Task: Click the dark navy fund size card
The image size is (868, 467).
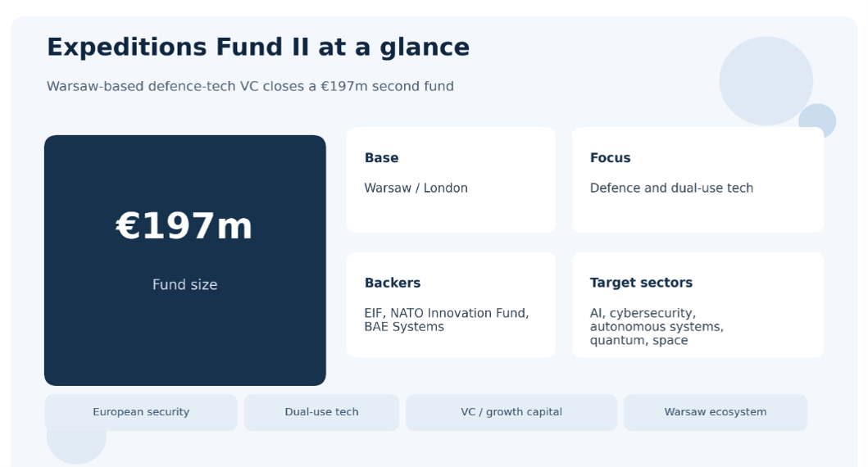Action: (185, 260)
